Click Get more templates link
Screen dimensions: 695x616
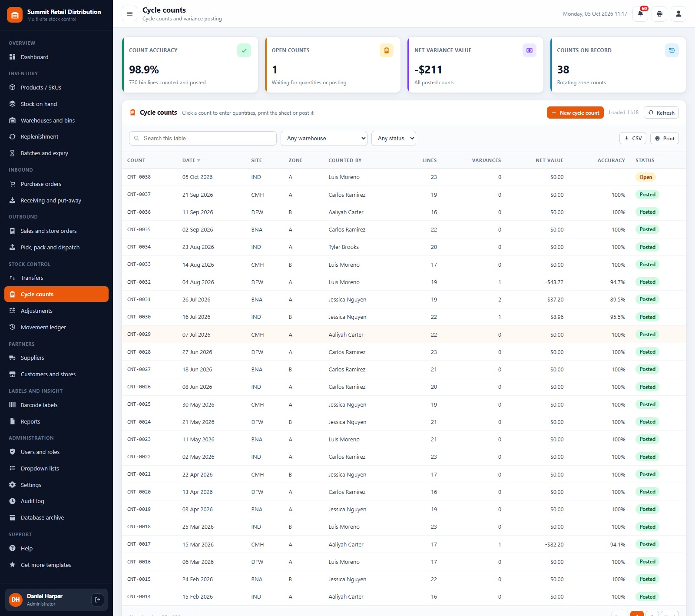coord(56,565)
